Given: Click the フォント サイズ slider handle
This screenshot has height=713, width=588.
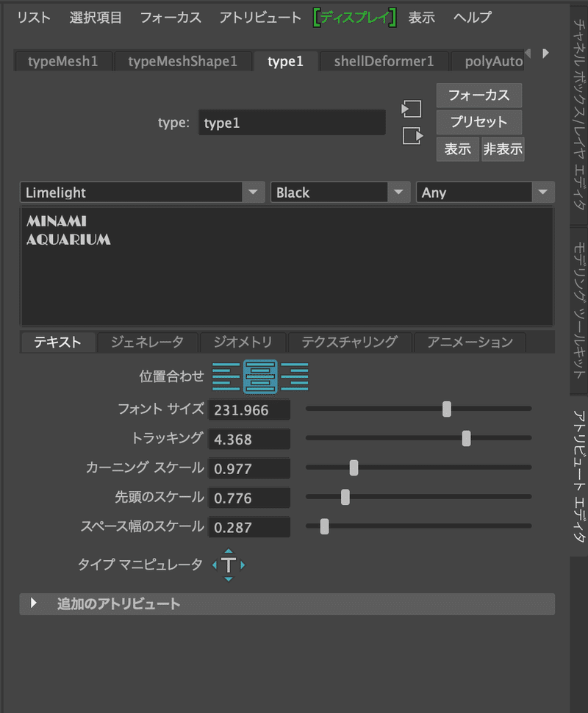Looking at the screenshot, I should tap(447, 409).
